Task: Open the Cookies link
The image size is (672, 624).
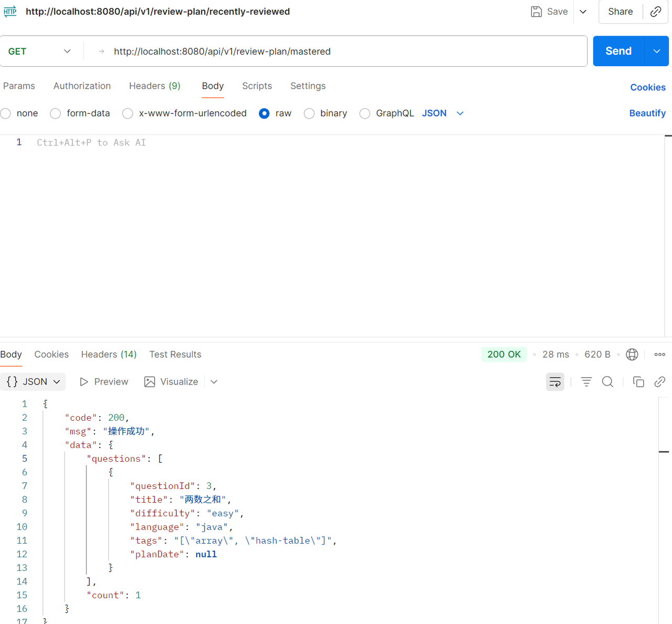Action: [x=648, y=87]
